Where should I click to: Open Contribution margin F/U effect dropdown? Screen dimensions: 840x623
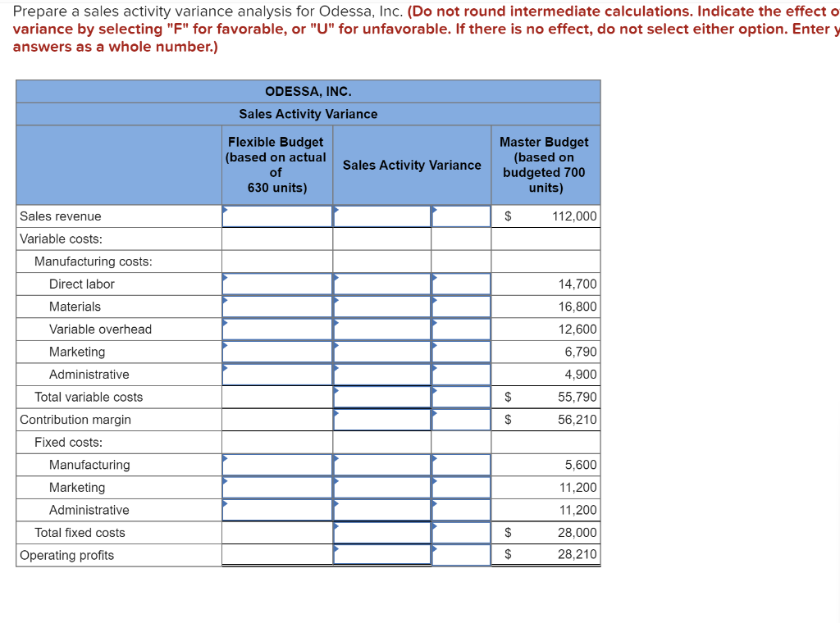[461, 420]
